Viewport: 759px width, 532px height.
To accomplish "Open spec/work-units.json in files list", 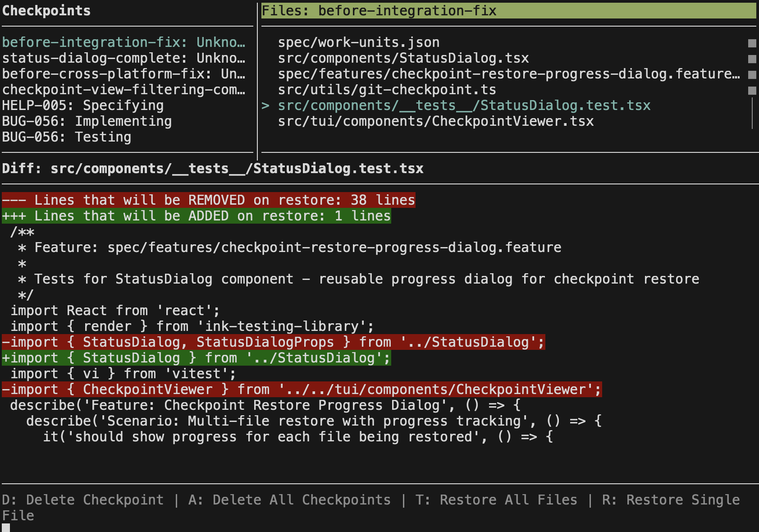I will coord(359,42).
